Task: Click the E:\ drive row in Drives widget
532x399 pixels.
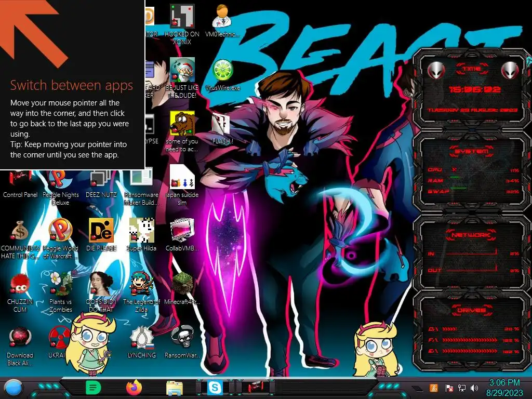Action: tap(473, 351)
